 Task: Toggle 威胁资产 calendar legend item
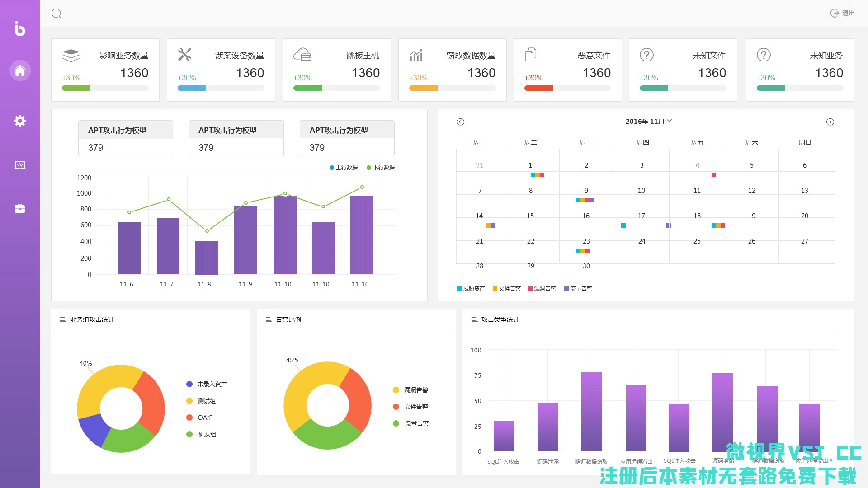tap(471, 289)
